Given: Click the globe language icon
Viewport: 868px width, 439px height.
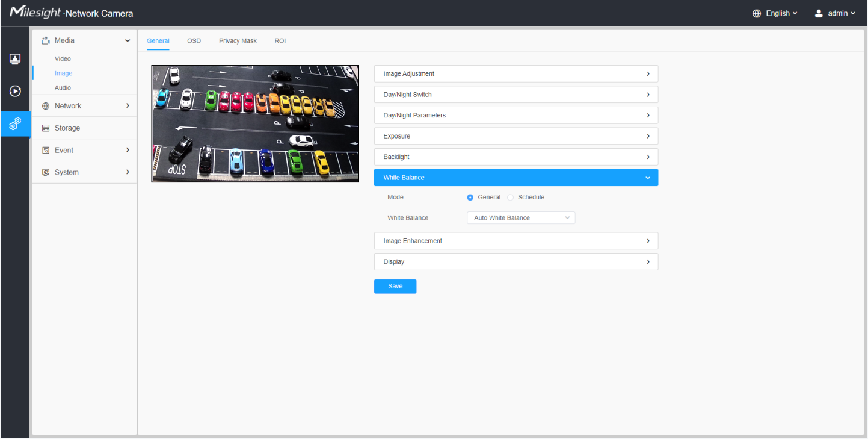Looking at the screenshot, I should 757,13.
